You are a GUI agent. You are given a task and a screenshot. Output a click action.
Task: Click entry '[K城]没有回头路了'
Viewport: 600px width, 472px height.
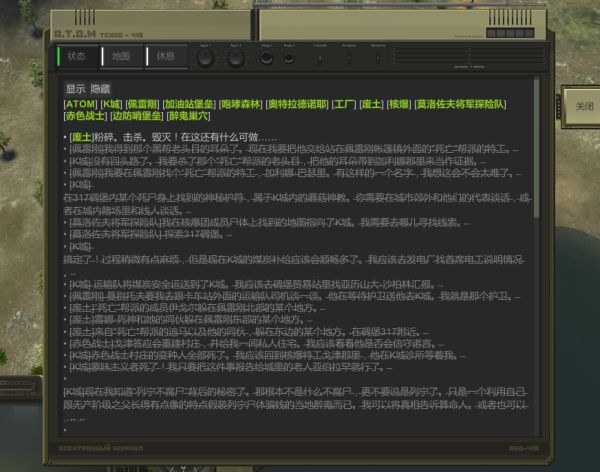(x=277, y=161)
